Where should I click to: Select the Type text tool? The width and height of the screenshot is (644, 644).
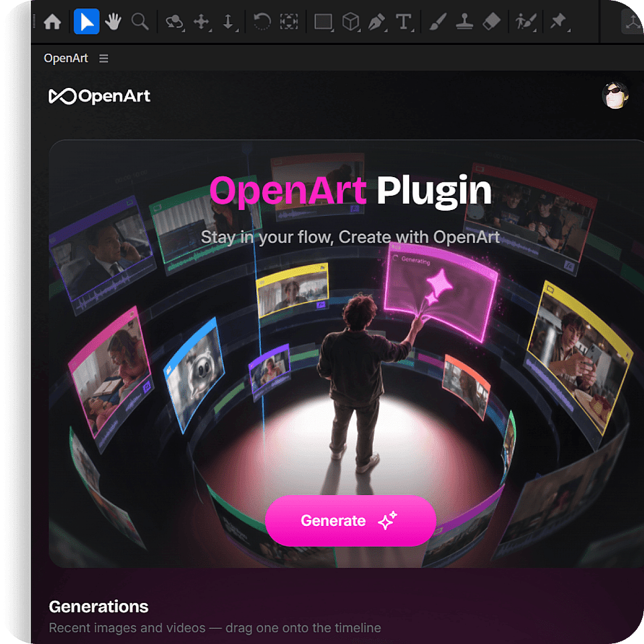coord(404,21)
